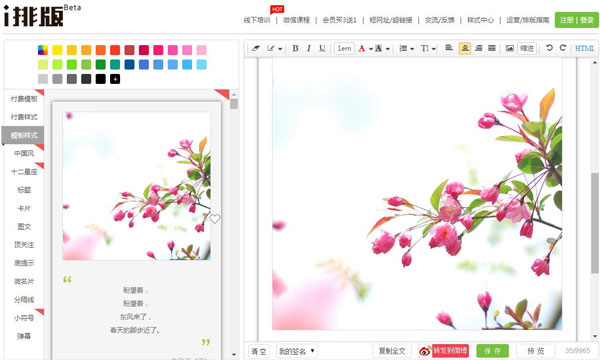Viewport: 600px width, 360px height.
Task: Open the 样式中心 link
Action: click(x=480, y=20)
